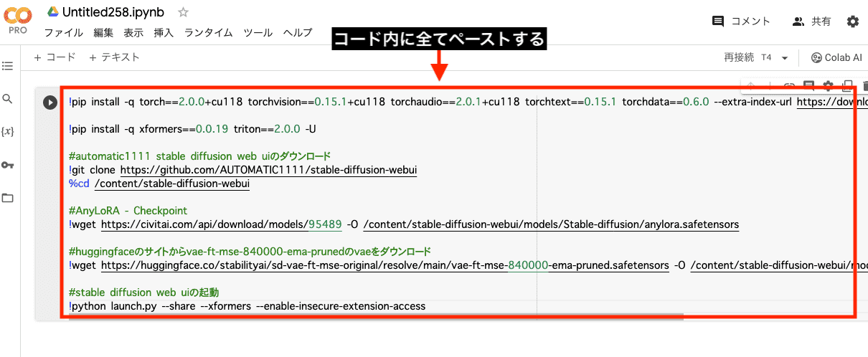Follow the github AUTOMATIC1111 stable-diffusion-webui link
The width and height of the screenshot is (868, 357).
pyautogui.click(x=268, y=171)
